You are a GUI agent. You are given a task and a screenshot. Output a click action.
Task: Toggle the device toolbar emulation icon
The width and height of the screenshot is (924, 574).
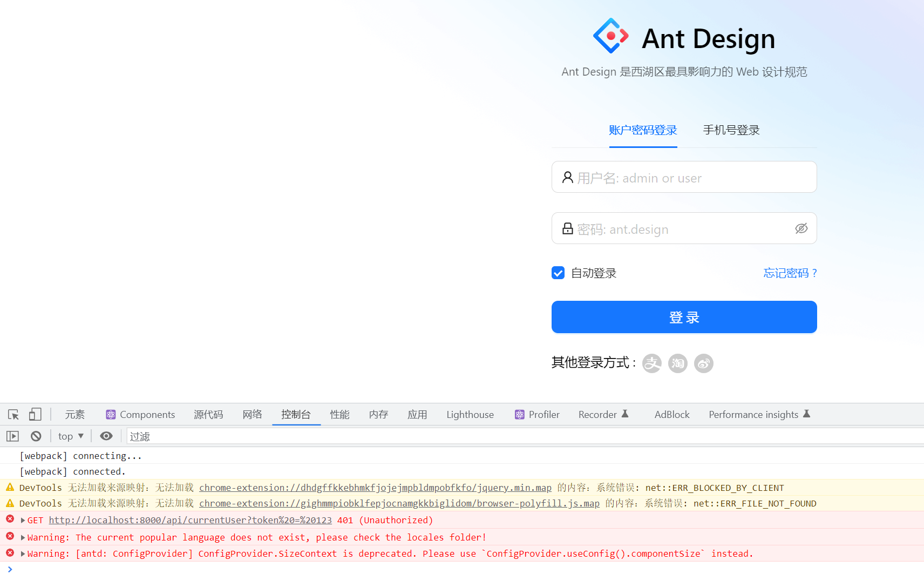pyautogui.click(x=35, y=415)
